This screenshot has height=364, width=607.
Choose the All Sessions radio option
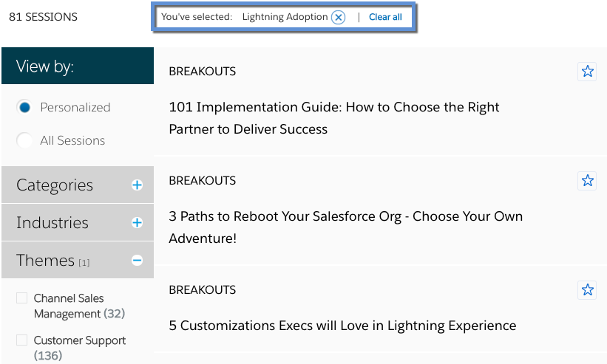(24, 140)
